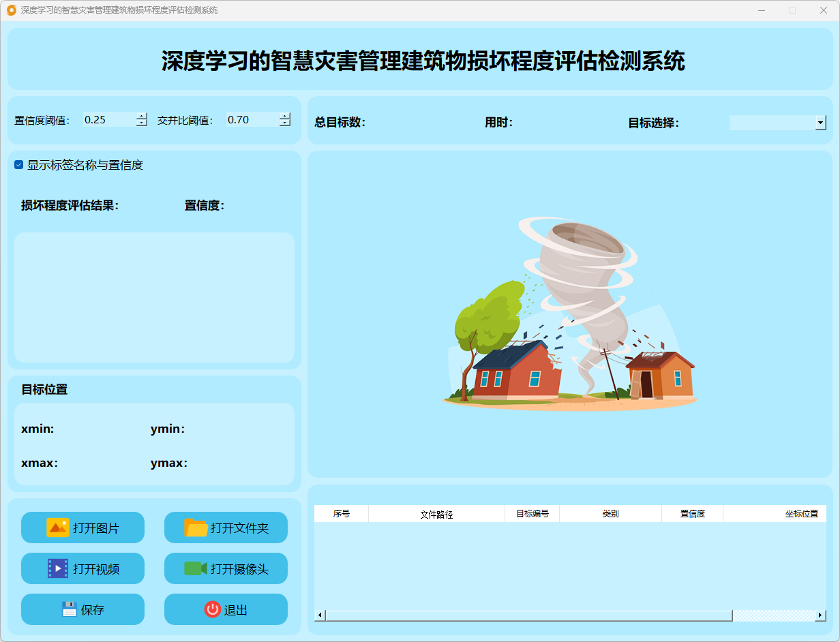Click the floppy disk save icon

69,609
